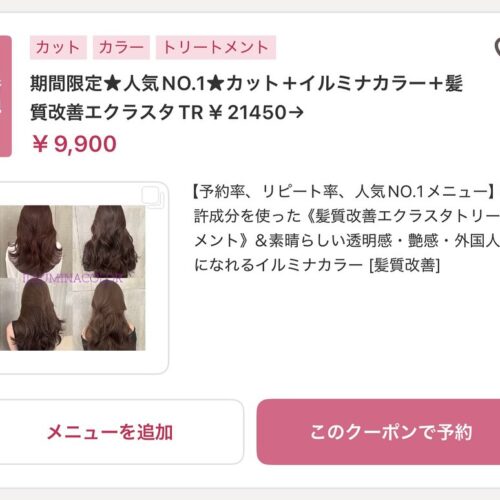This screenshot has height=500, width=500.
Task: Click the star before 人気NO.1
Action: click(x=112, y=83)
